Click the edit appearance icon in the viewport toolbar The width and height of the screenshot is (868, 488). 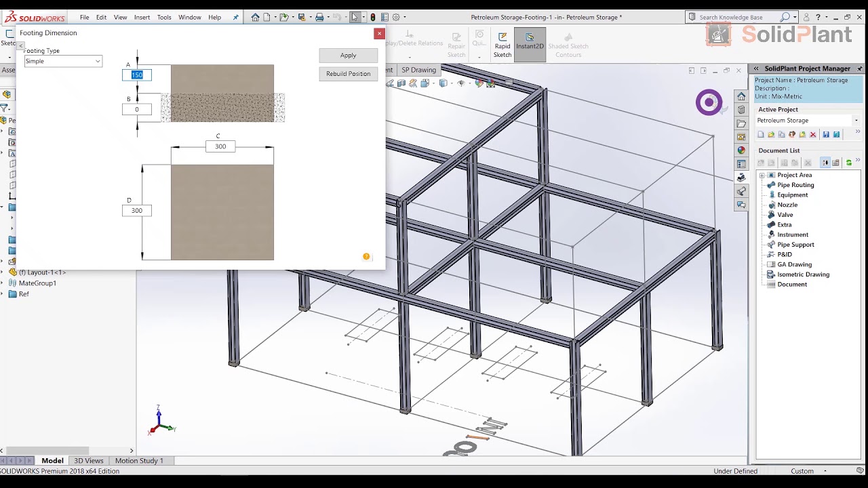click(479, 83)
